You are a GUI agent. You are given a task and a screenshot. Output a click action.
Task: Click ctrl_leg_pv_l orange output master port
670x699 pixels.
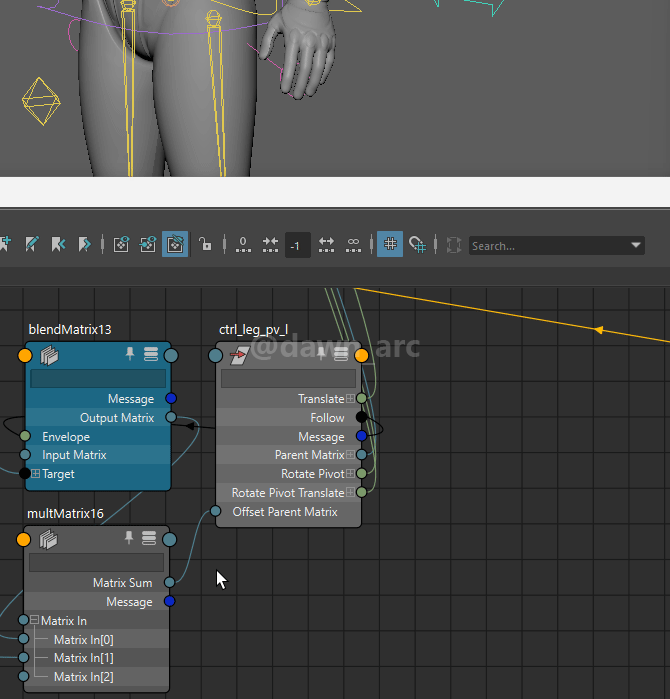[x=362, y=355]
